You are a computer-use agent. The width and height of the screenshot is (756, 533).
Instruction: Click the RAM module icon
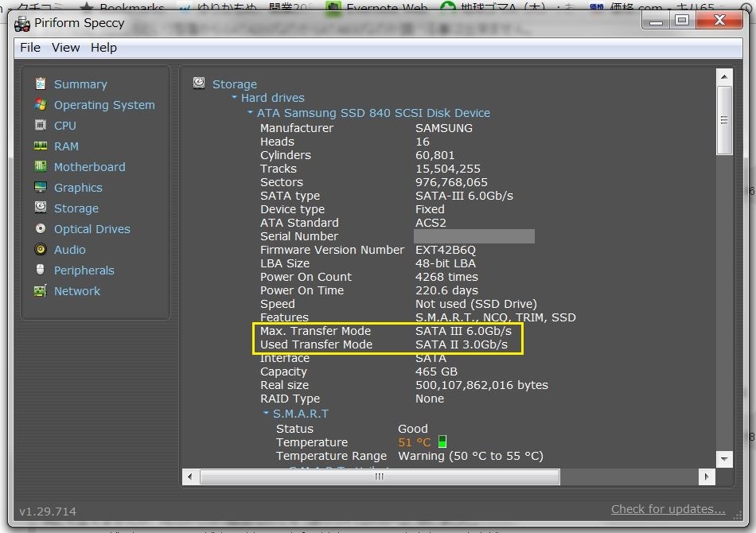click(41, 146)
